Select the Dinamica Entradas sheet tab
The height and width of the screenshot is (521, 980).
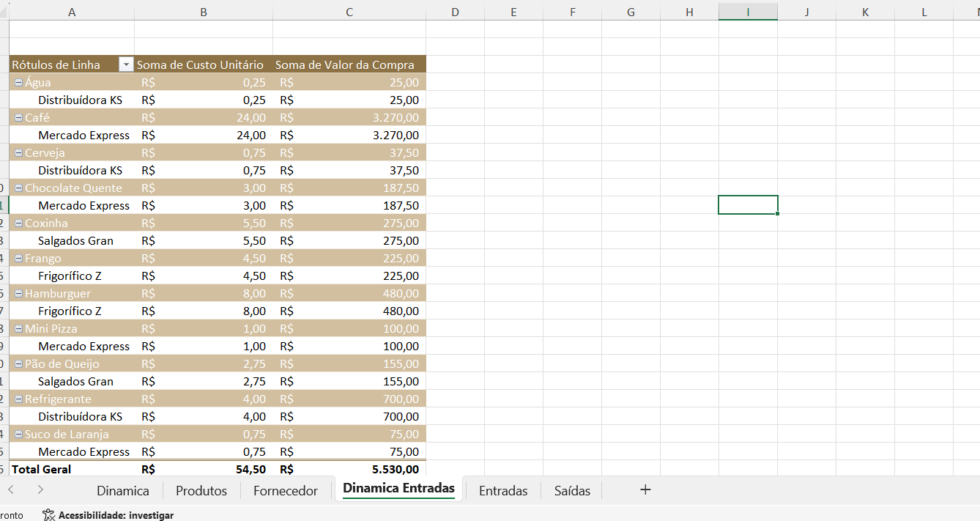coord(398,488)
